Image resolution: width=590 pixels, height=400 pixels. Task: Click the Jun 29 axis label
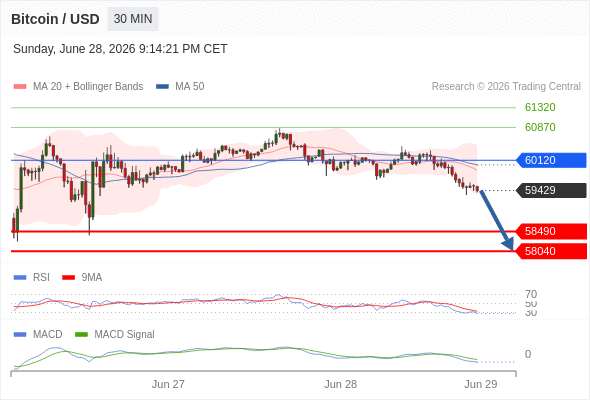click(481, 384)
